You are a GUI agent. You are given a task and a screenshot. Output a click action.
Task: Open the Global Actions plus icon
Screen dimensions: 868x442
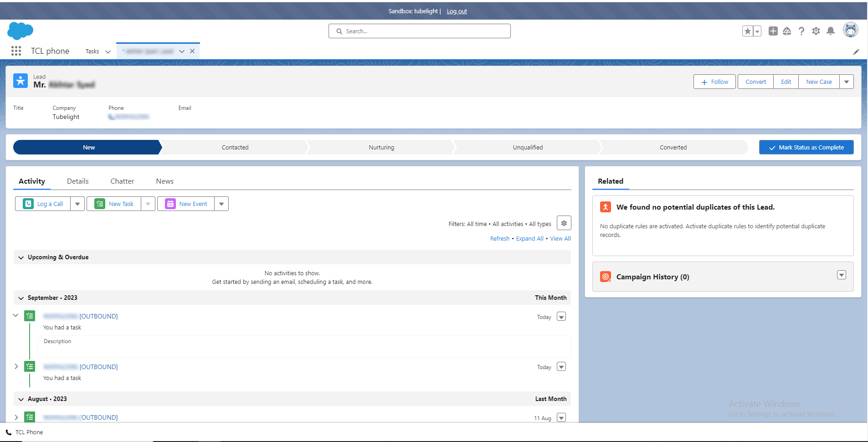click(x=773, y=31)
